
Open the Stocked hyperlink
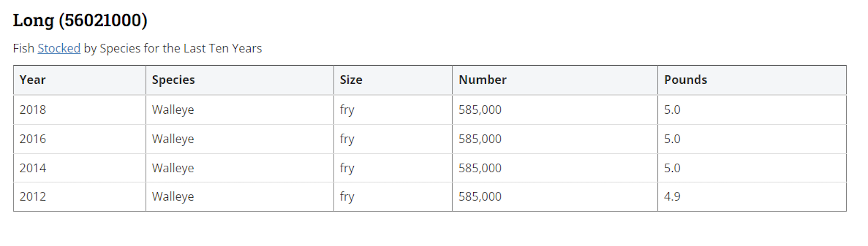click(59, 48)
